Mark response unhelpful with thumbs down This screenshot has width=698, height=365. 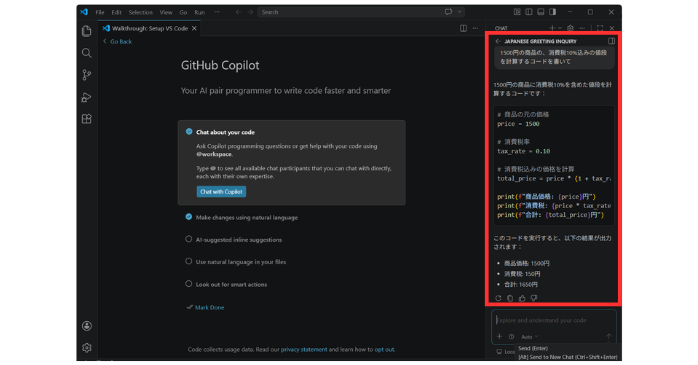(x=534, y=298)
